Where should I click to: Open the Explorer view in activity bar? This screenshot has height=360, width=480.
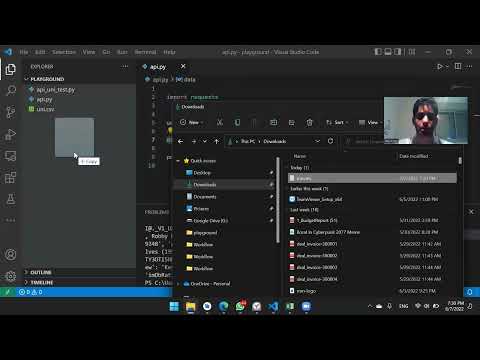[10, 69]
